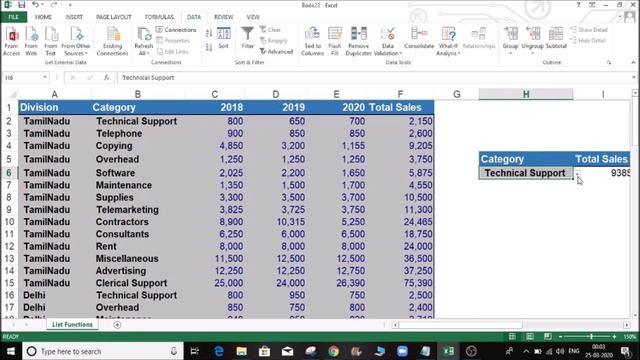640x360 pixels.
Task: Open Existing Connections
Action: (x=112, y=41)
